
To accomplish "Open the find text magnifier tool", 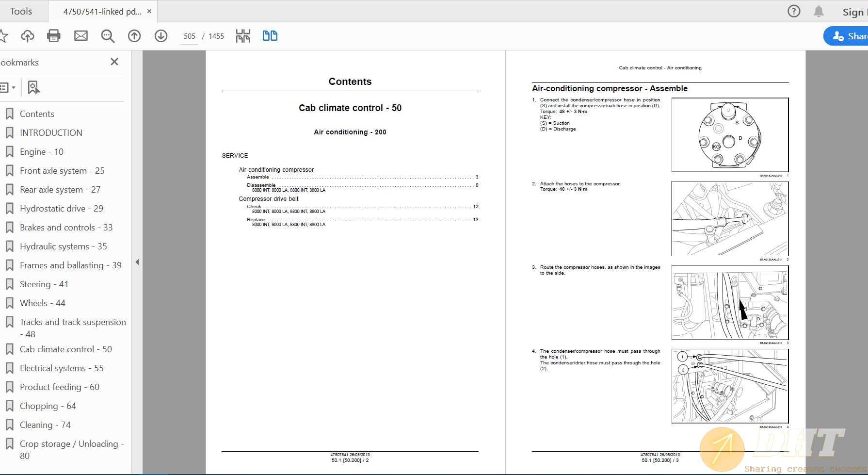I will [x=108, y=36].
